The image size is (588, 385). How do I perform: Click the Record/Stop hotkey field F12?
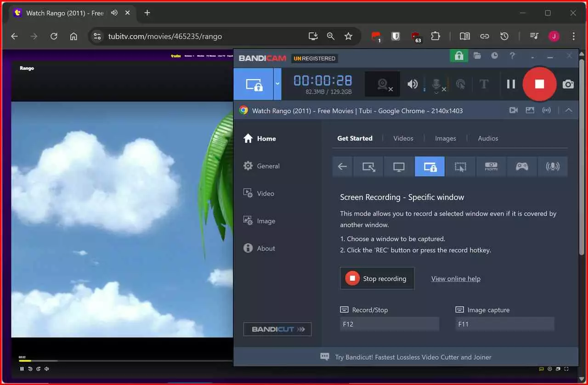pyautogui.click(x=390, y=324)
